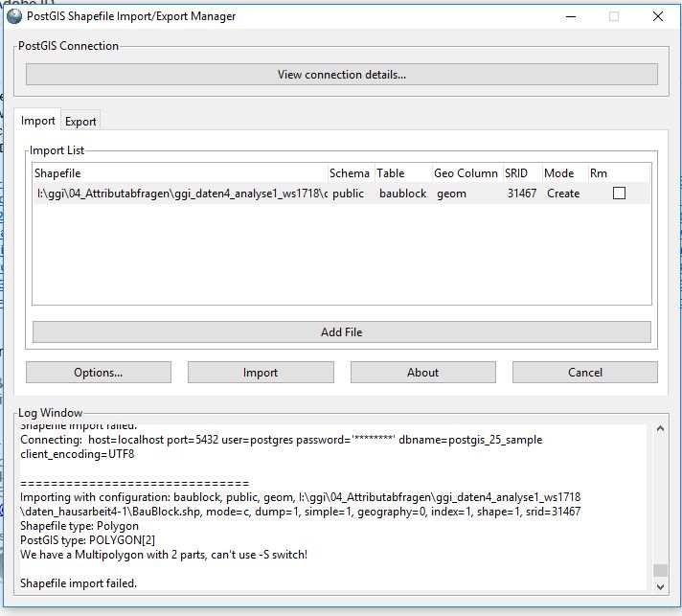Open the Options dialog
The width and height of the screenshot is (682, 616).
(x=99, y=373)
